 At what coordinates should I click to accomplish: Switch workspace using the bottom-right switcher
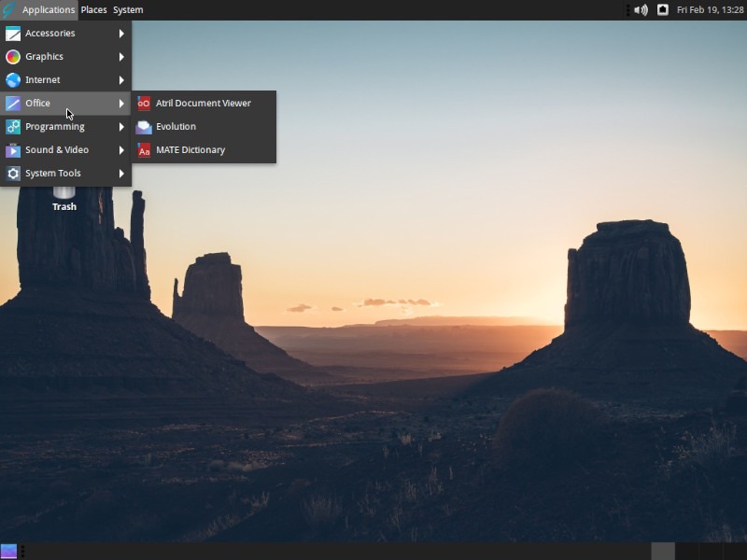click(665, 551)
